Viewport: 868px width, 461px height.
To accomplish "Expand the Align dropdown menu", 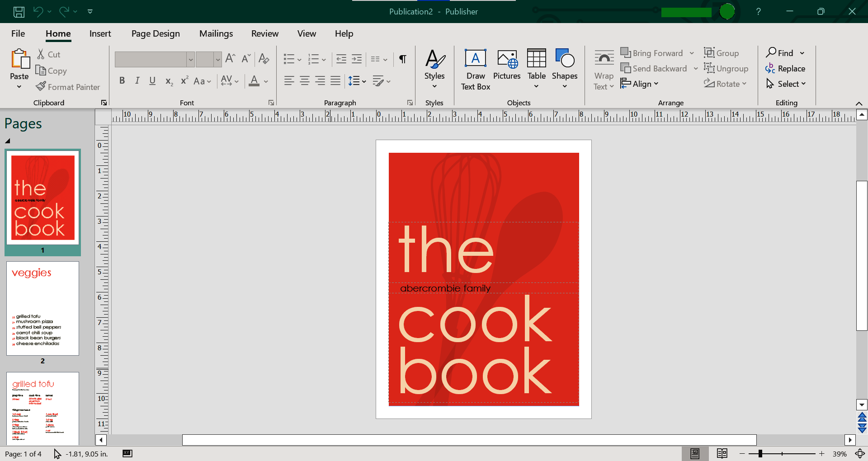I will click(x=640, y=84).
